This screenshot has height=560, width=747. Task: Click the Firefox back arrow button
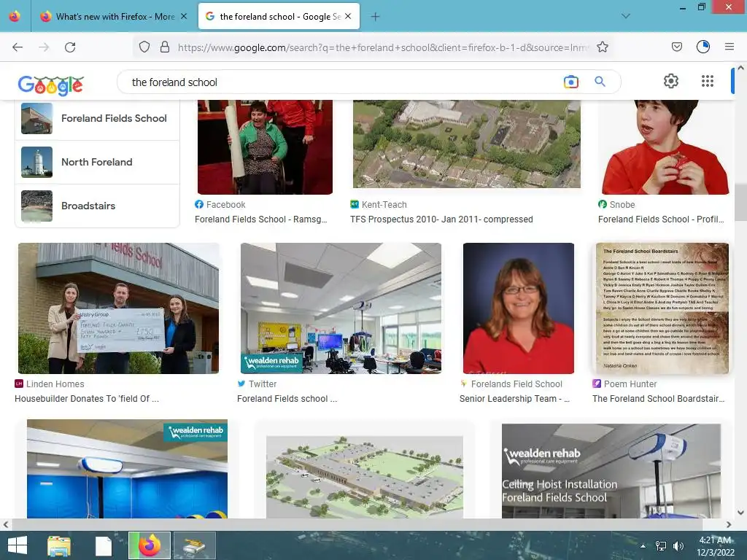coord(18,47)
